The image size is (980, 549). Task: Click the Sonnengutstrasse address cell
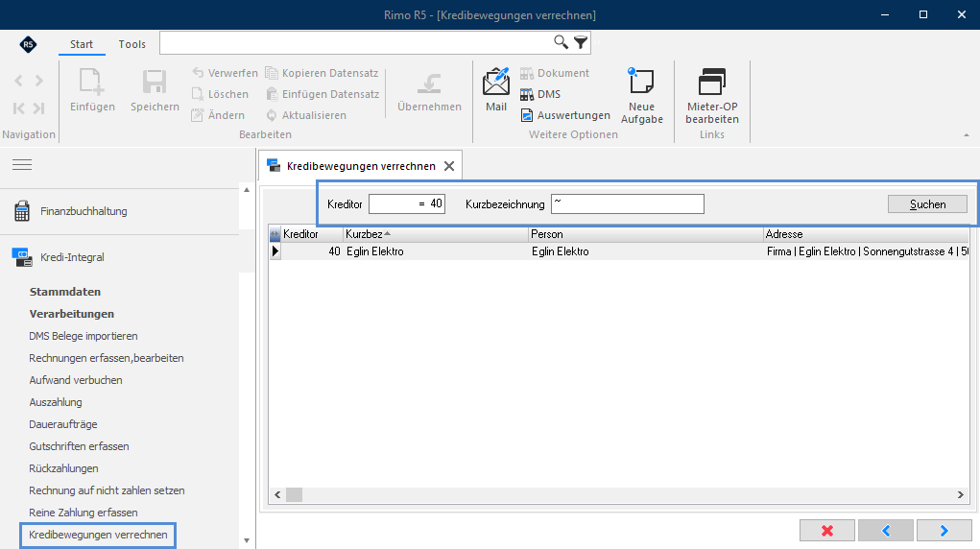click(x=866, y=251)
